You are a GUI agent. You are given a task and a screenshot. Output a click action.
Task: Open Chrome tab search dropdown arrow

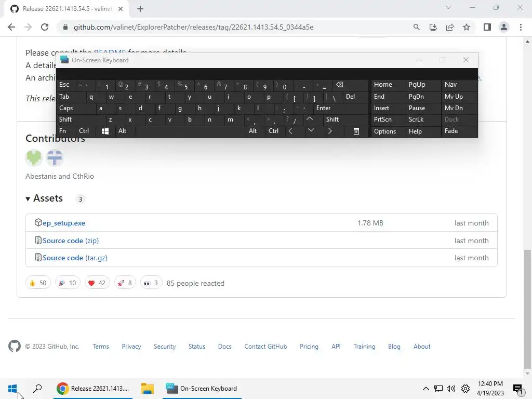(x=448, y=7)
